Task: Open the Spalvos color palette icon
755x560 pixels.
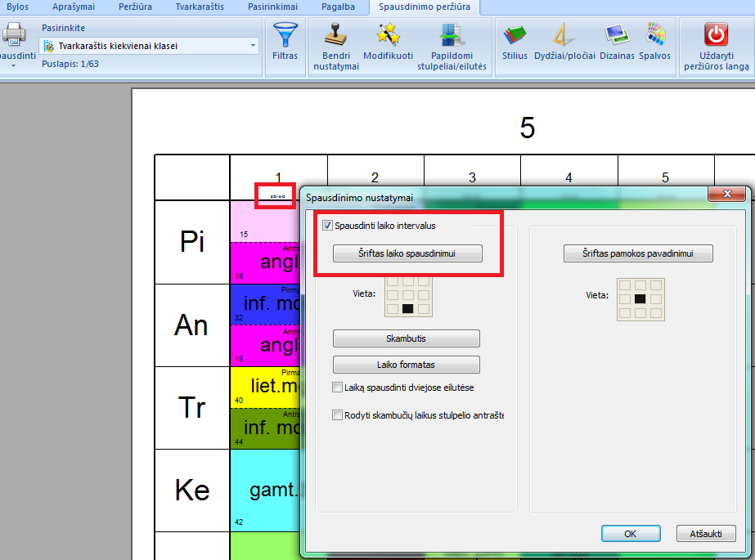Action: [x=656, y=36]
